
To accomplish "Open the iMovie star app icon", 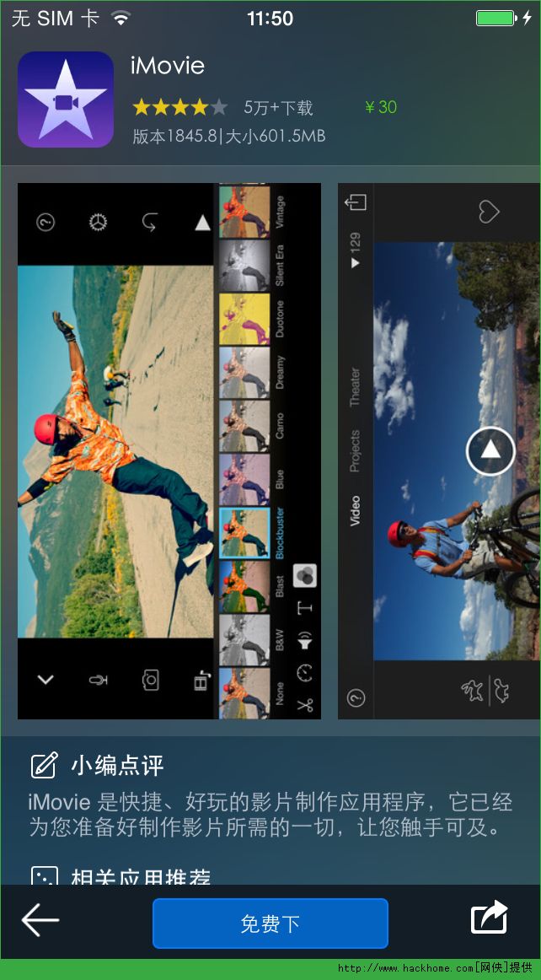I will point(66,100).
